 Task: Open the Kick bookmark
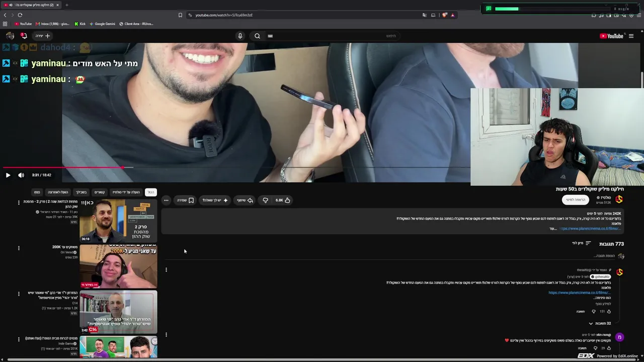pyautogui.click(x=80, y=24)
